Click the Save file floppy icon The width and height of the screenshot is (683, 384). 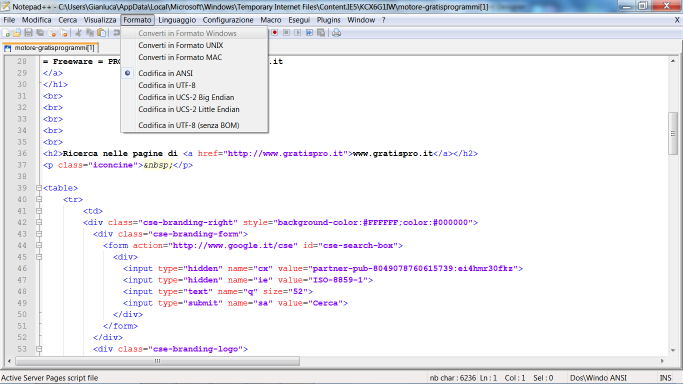click(x=29, y=33)
